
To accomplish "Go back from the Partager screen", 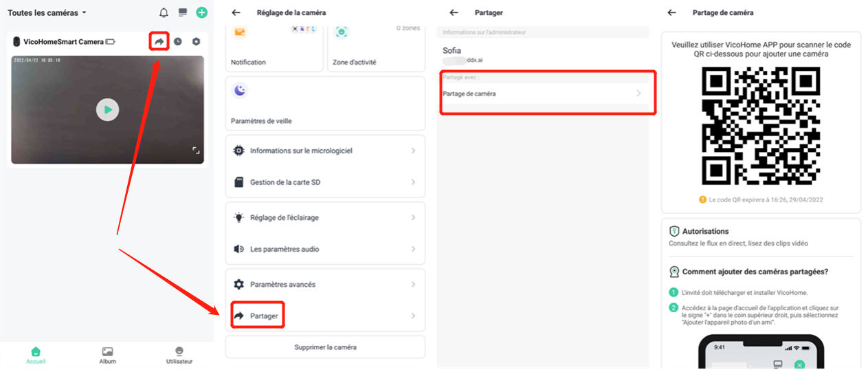I will [x=454, y=12].
